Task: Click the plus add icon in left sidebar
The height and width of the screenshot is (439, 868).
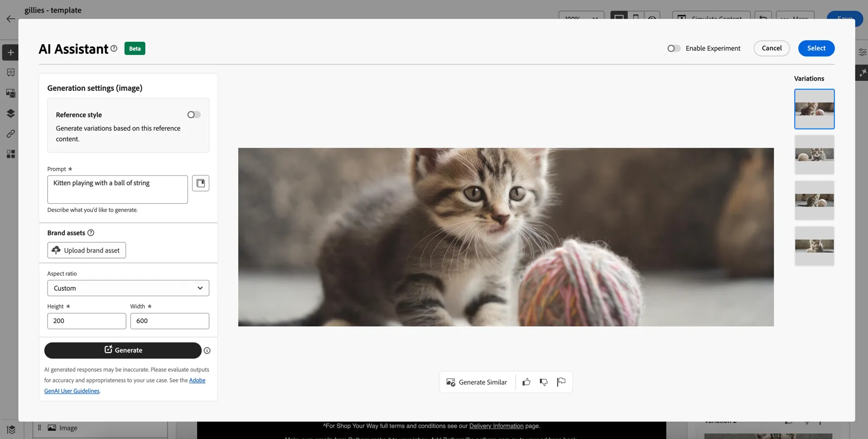Action: (11, 52)
